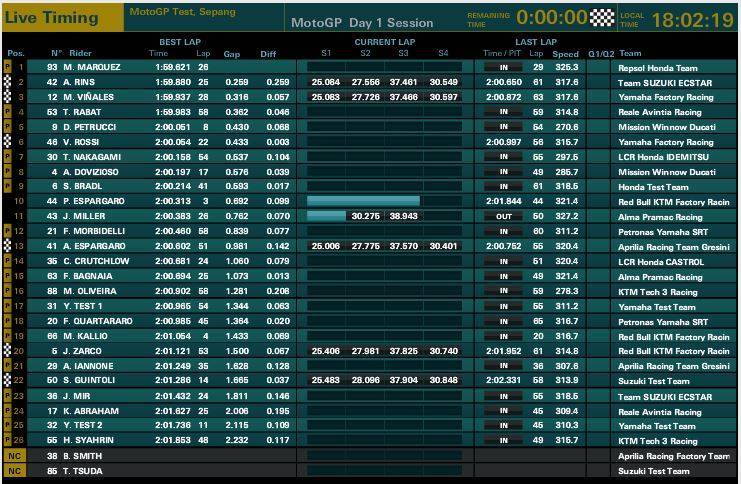Click the checkered flag icon beside A. Rins
This screenshot has width=741, height=484.
[7, 82]
